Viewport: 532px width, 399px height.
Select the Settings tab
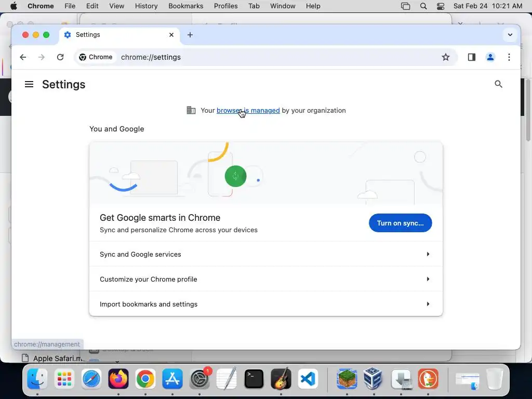point(119,35)
